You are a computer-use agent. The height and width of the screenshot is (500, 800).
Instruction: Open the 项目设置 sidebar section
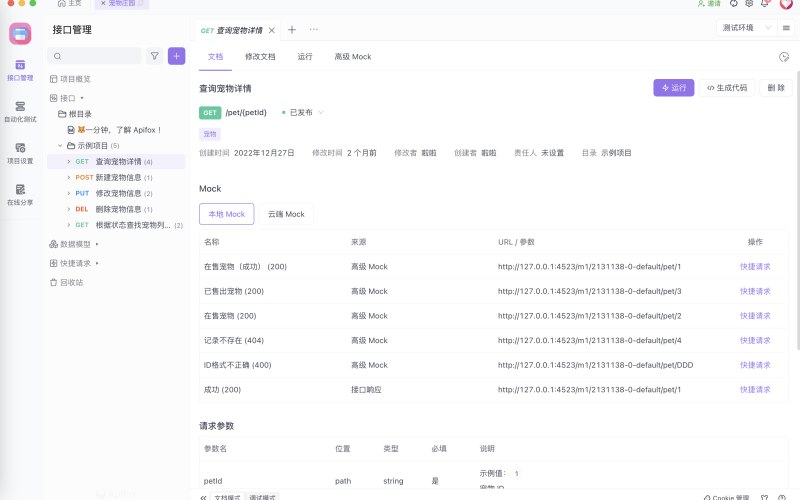click(20, 153)
